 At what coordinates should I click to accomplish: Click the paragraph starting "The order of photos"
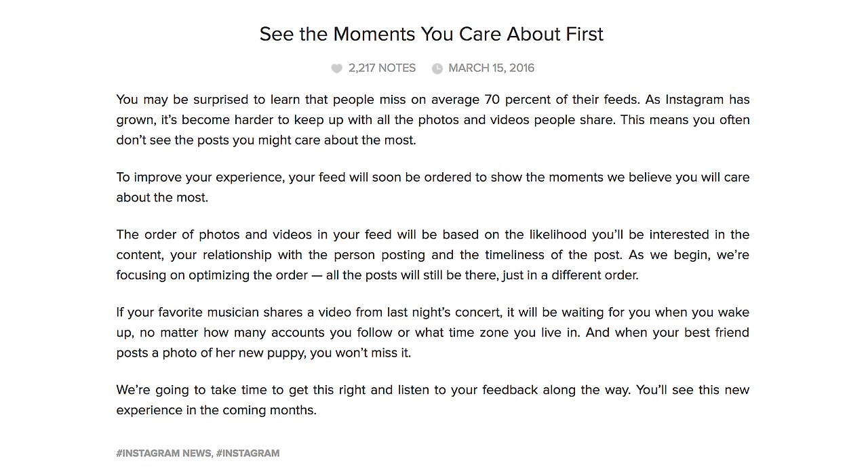(433, 255)
